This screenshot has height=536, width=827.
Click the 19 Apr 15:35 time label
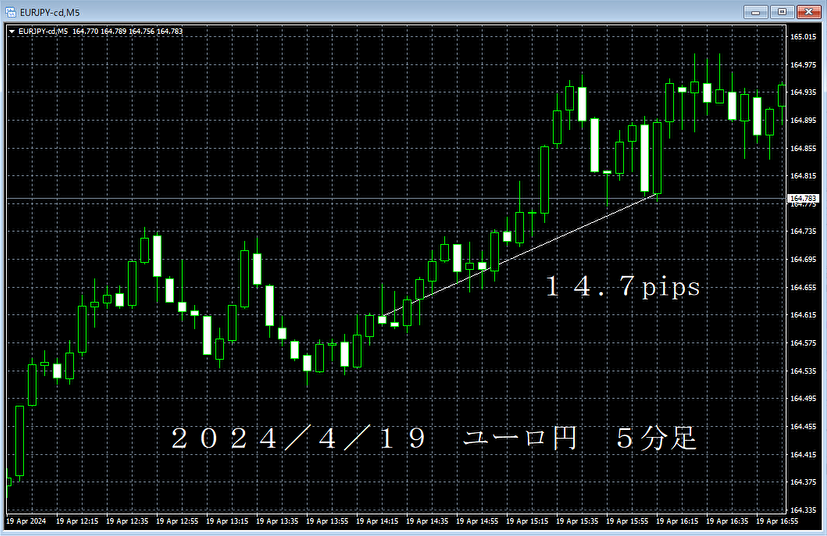point(578,521)
